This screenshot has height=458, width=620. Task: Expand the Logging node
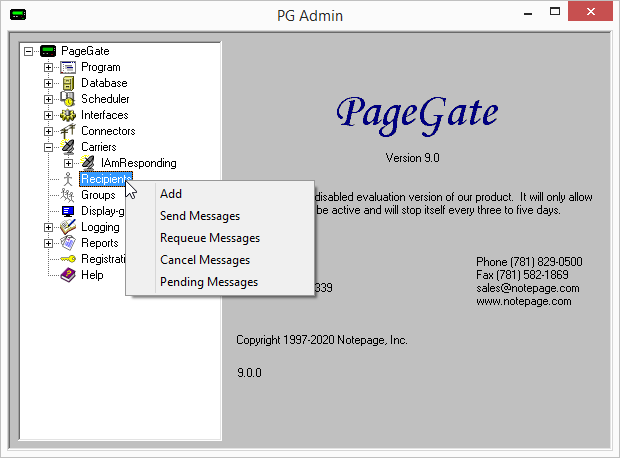(48, 227)
